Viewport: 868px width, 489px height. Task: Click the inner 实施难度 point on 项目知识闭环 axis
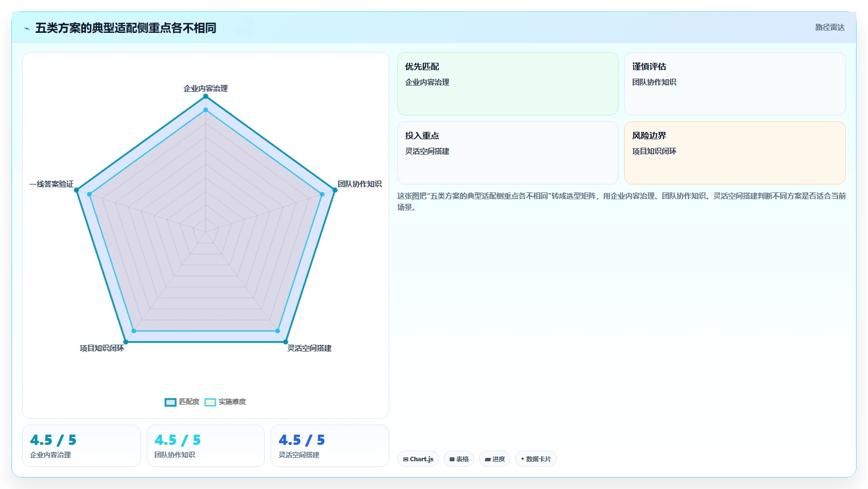(x=134, y=331)
